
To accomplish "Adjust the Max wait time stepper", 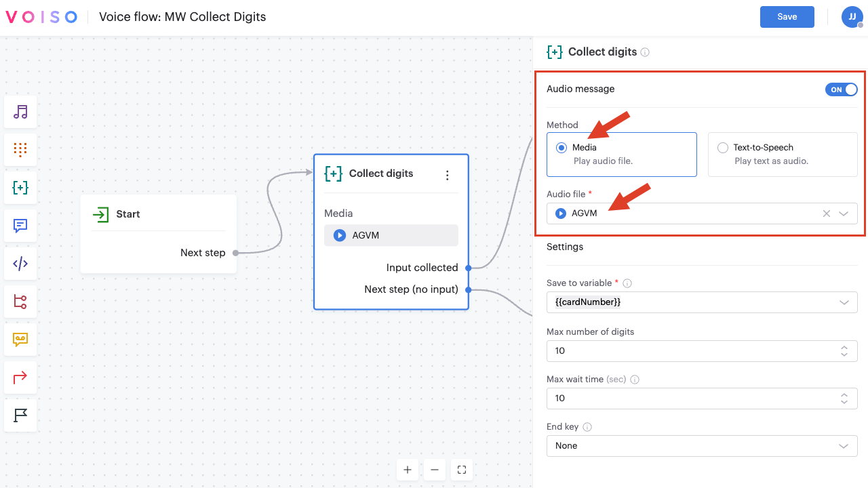I will 844,399.
